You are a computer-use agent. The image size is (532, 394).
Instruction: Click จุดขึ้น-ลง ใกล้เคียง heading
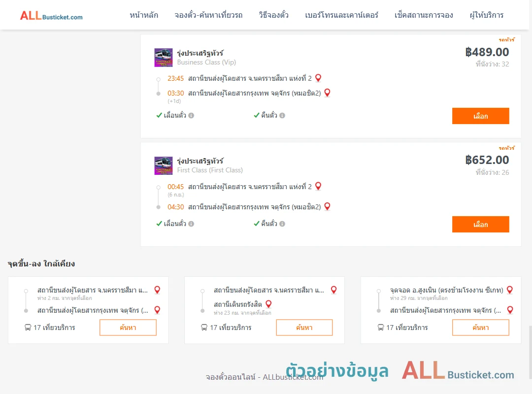coord(41,263)
